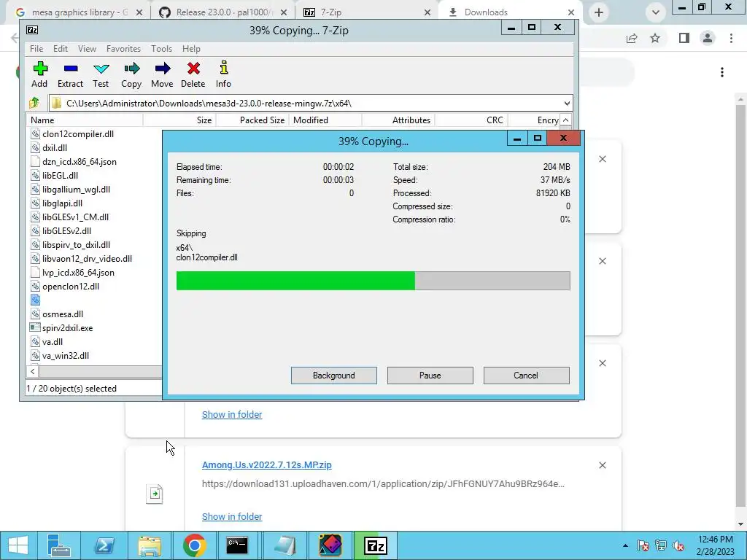Select spirv2dxil.exe file
Viewport: 747px width, 560px height.
point(67,327)
